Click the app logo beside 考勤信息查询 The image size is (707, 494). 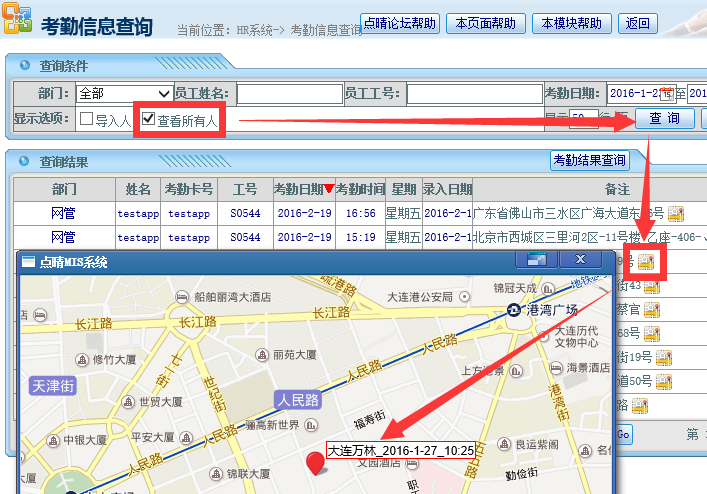17,18
